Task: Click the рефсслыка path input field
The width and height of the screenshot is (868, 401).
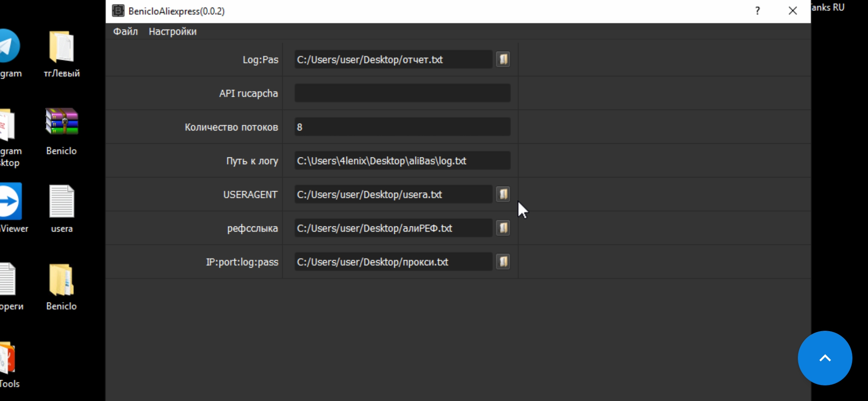Action: pos(393,228)
